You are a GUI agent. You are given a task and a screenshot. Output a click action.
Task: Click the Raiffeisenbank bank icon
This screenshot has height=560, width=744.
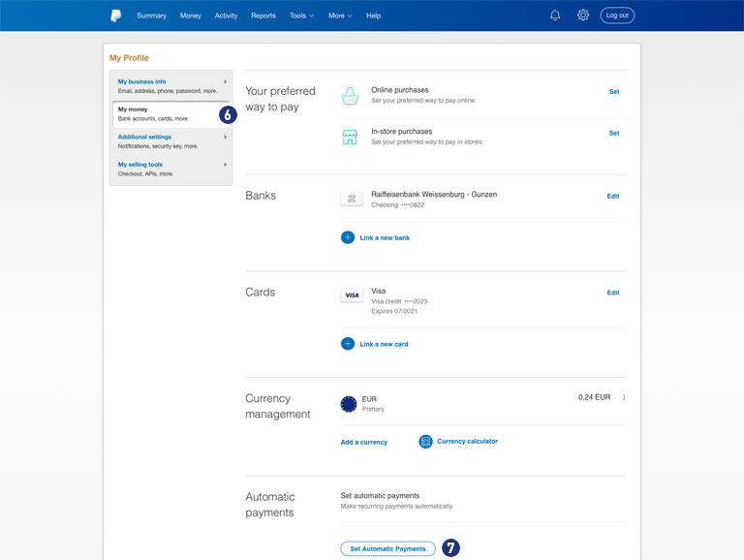click(x=352, y=199)
